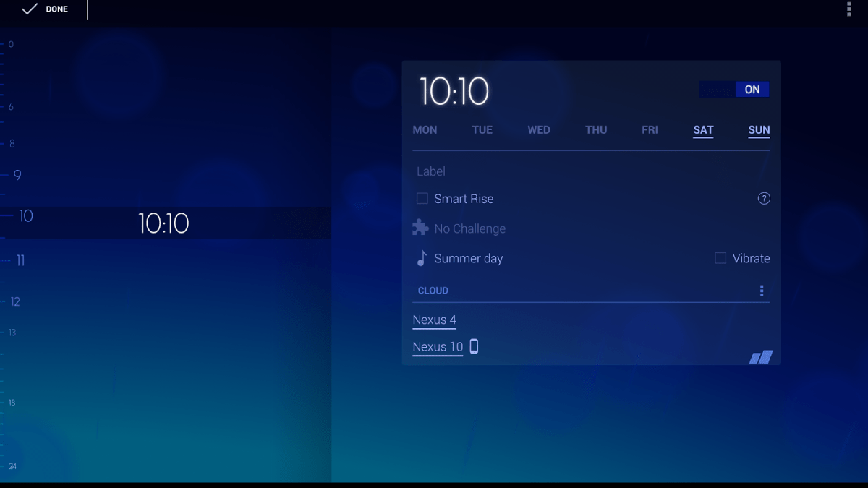Select No Challenge option

tap(469, 228)
